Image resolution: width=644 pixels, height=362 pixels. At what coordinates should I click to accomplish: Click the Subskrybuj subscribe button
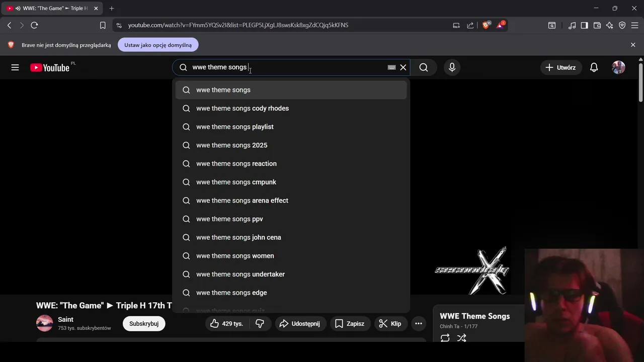pyautogui.click(x=144, y=324)
